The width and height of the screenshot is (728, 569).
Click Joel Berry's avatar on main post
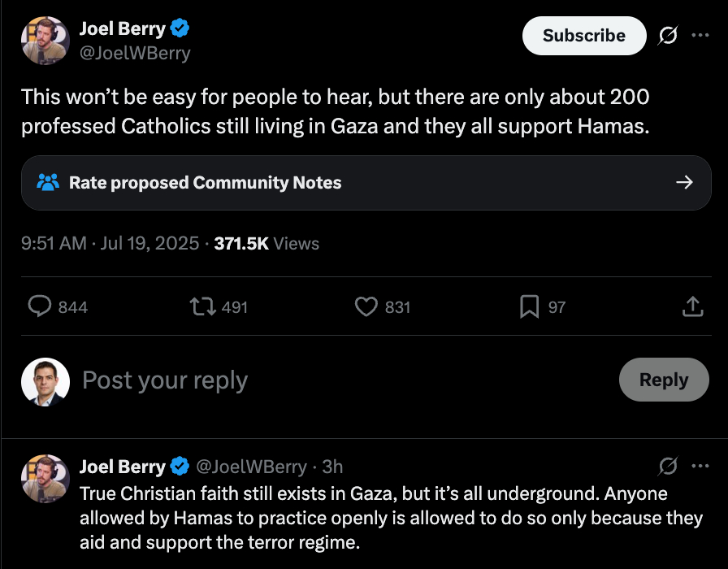point(45,41)
